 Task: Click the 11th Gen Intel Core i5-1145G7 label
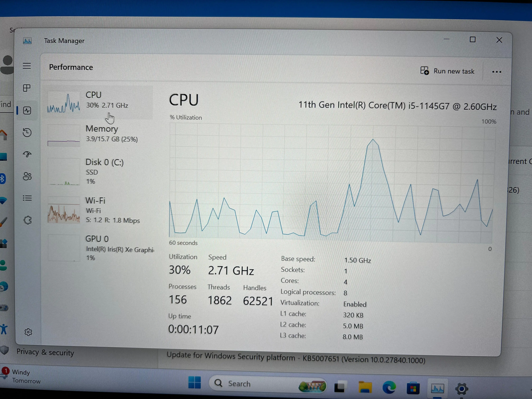click(x=398, y=106)
